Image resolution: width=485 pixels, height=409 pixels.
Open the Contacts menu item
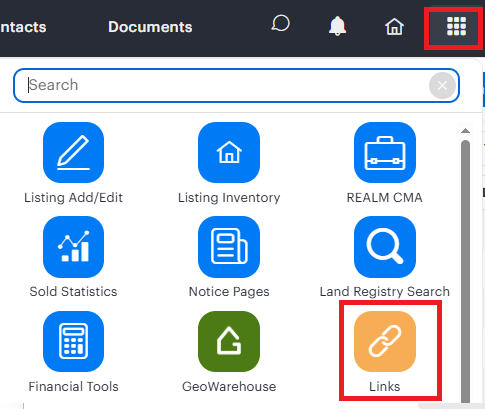pyautogui.click(x=23, y=27)
